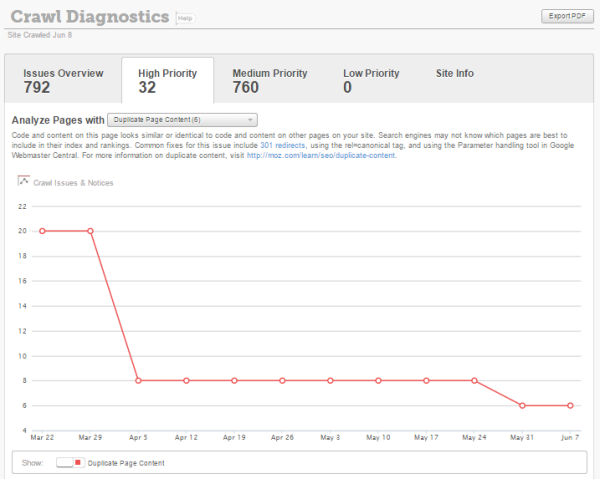Click the 'Show:' legend label
The width and height of the screenshot is (600, 479).
tap(33, 463)
